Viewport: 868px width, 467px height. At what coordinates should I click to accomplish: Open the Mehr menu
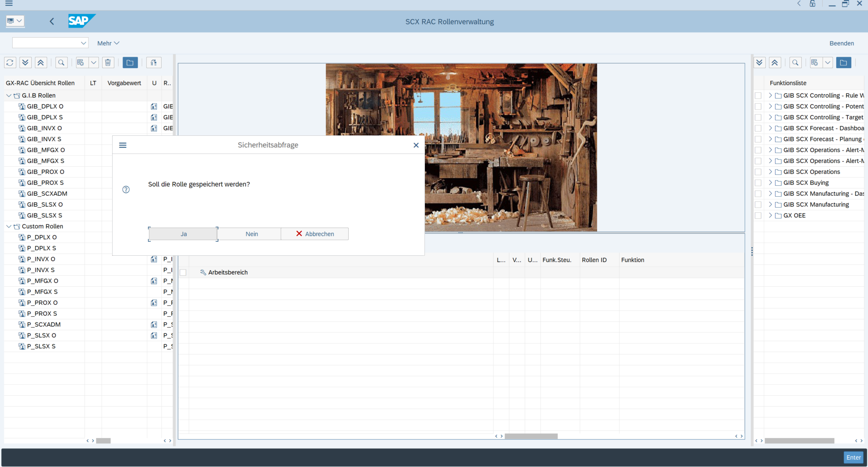(x=108, y=43)
